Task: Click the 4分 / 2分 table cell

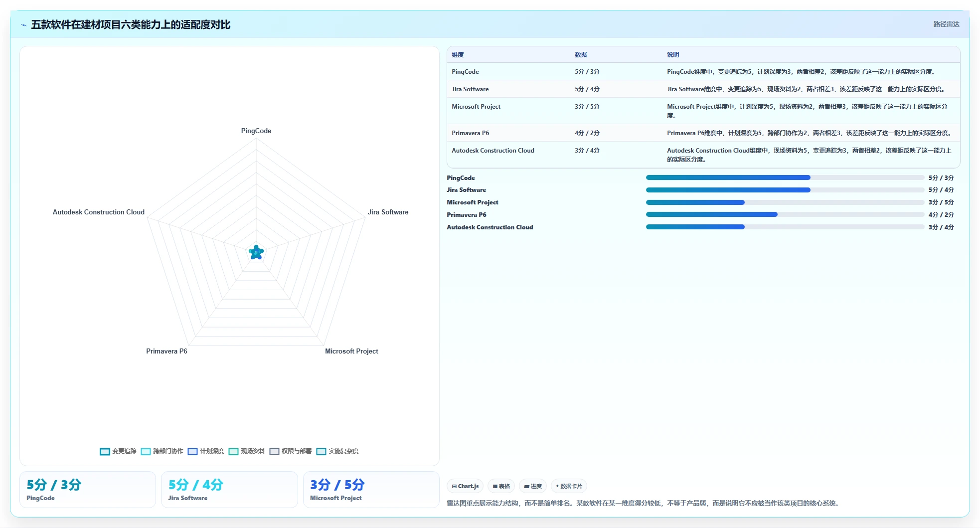Action: [587, 133]
